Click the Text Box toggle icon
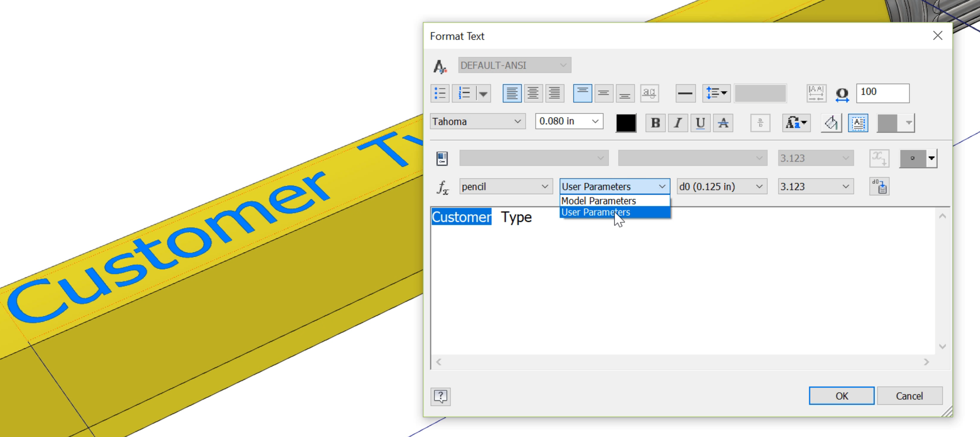 coord(858,123)
